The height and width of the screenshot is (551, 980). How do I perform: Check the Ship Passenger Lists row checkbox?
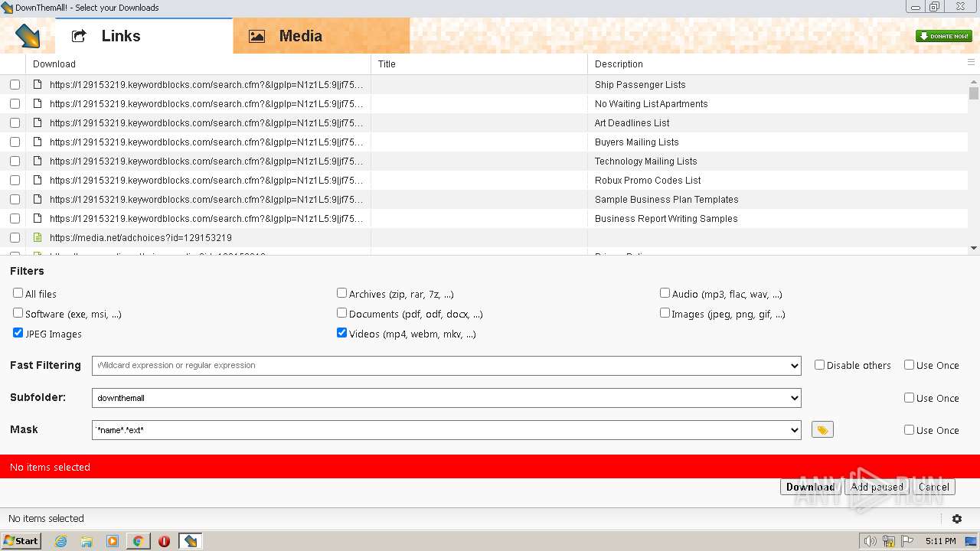[x=15, y=84]
